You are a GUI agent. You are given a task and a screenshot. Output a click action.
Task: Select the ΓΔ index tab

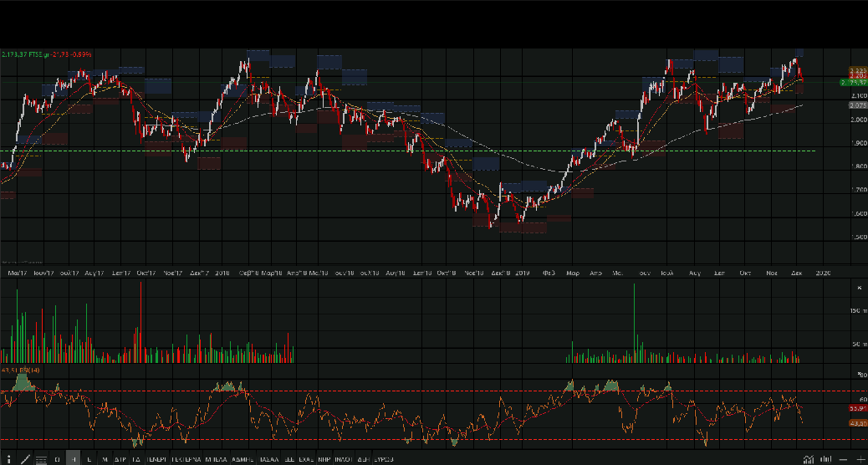point(135,459)
